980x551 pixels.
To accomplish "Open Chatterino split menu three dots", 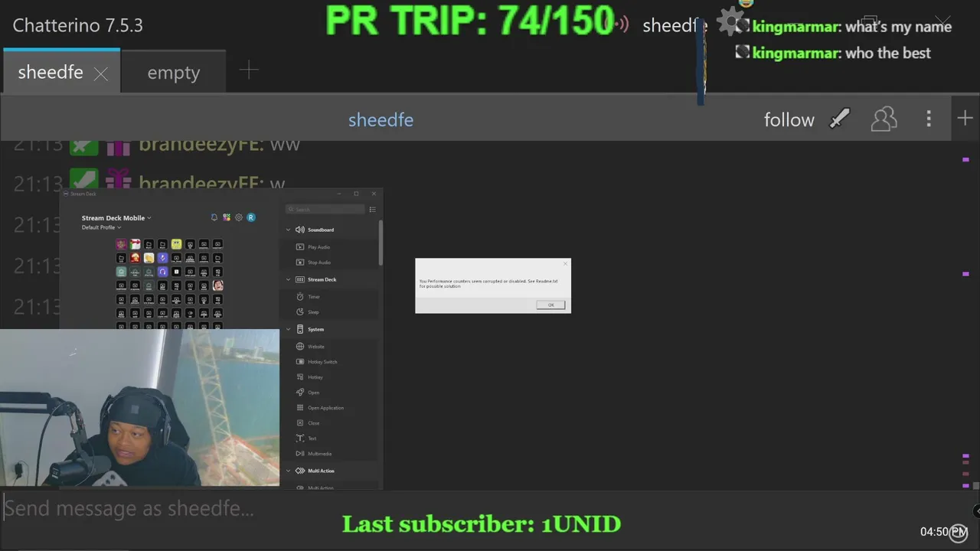I will pyautogui.click(x=929, y=119).
